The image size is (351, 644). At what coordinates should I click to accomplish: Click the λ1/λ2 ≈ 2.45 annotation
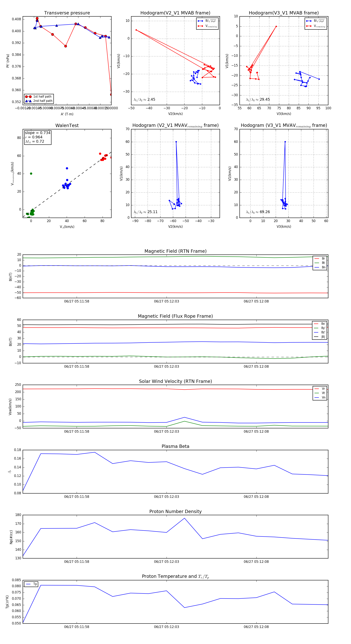coord(144,100)
